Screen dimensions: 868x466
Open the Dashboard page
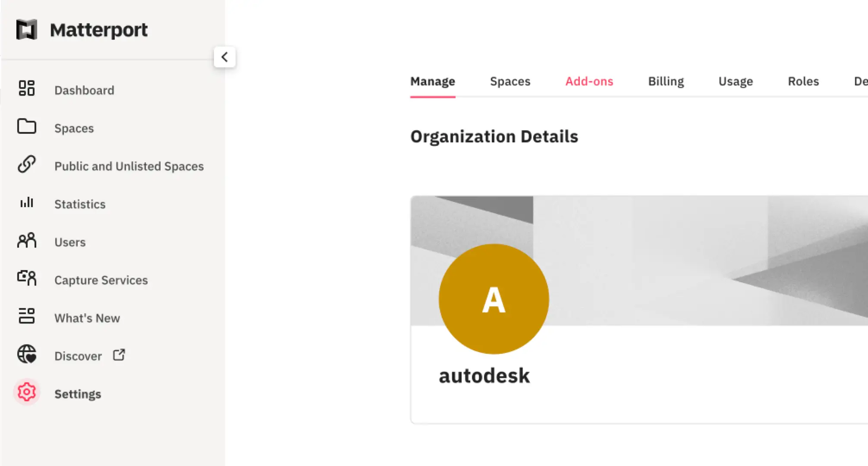click(x=84, y=90)
